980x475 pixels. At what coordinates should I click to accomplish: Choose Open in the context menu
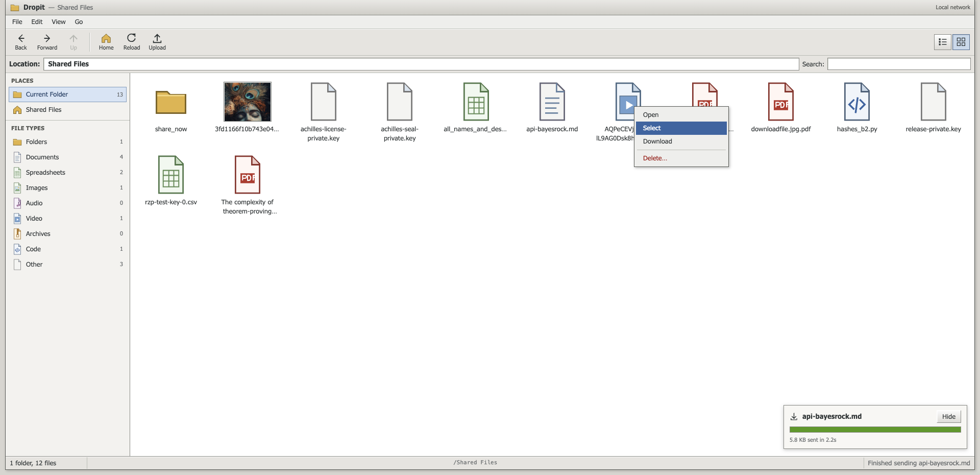681,115
